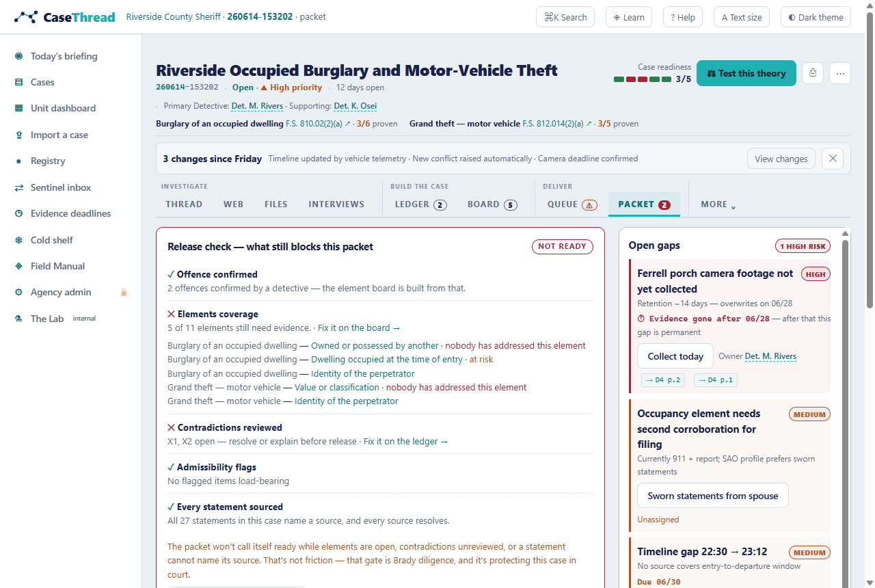Open the Unit dashboard
The image size is (875, 588).
point(63,108)
